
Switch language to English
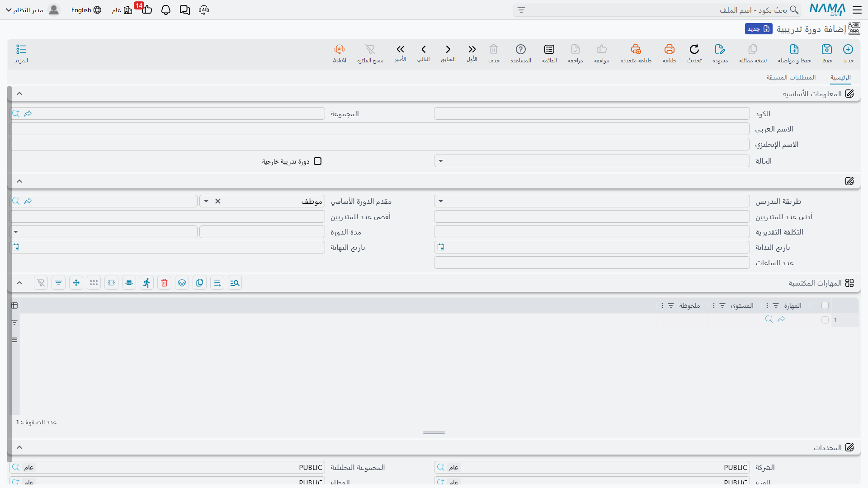point(86,10)
